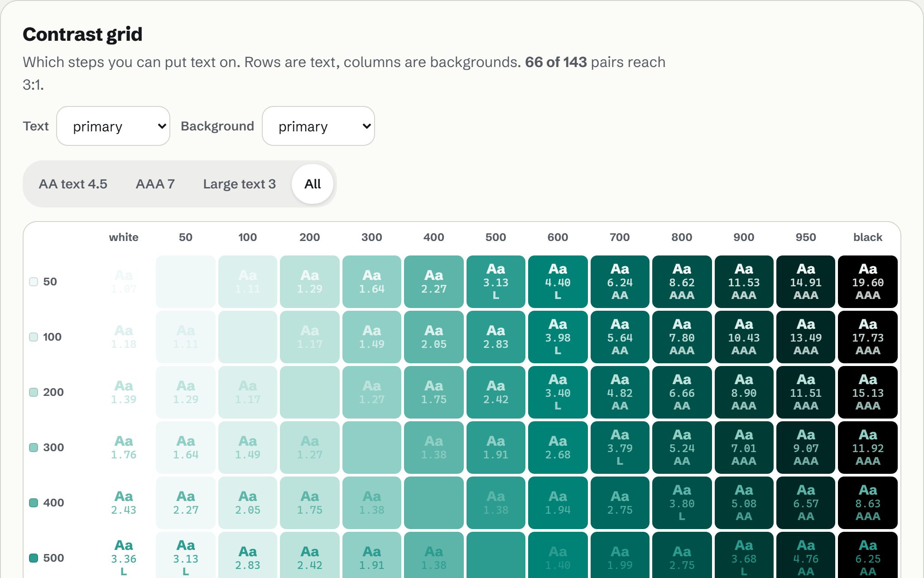Click the row 400 color swatch
The height and width of the screenshot is (578, 924).
pos(34,503)
